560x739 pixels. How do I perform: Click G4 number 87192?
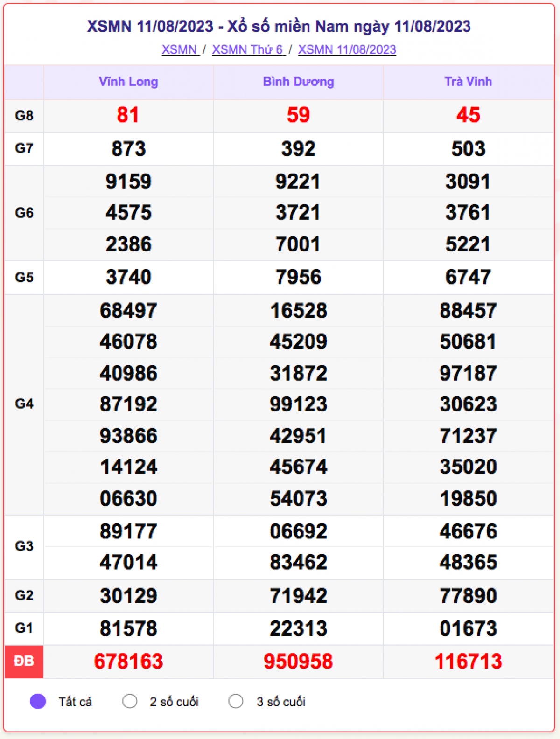(128, 404)
